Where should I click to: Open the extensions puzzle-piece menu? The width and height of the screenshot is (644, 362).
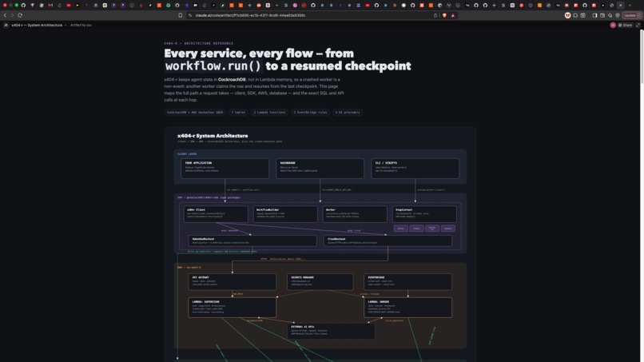[x=575, y=15]
